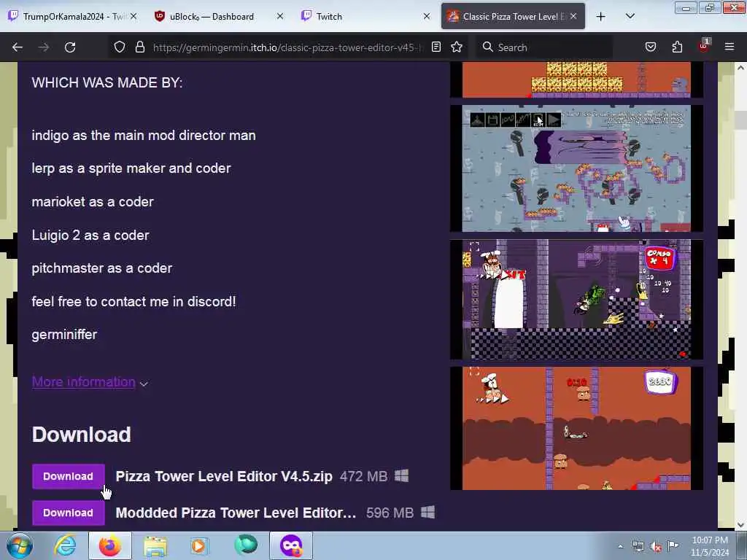The image size is (747, 560).
Task: Switch to the Twitch tab
Action: pos(365,17)
